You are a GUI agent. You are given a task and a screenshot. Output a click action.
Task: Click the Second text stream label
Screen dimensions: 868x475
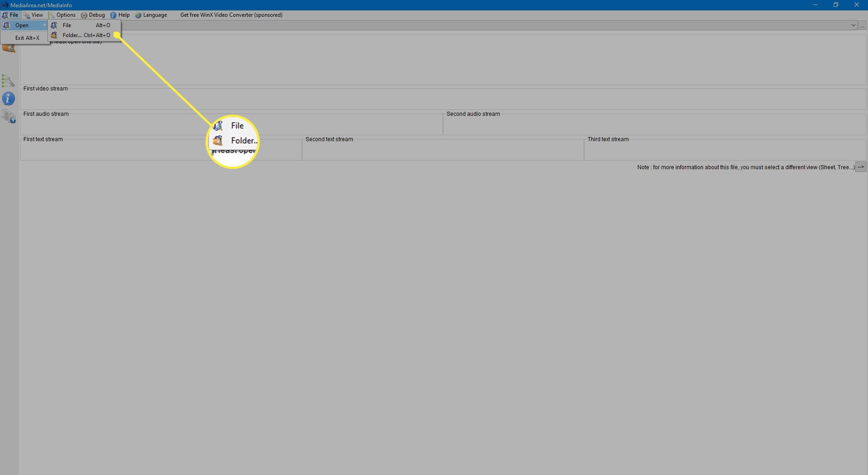[x=329, y=139]
